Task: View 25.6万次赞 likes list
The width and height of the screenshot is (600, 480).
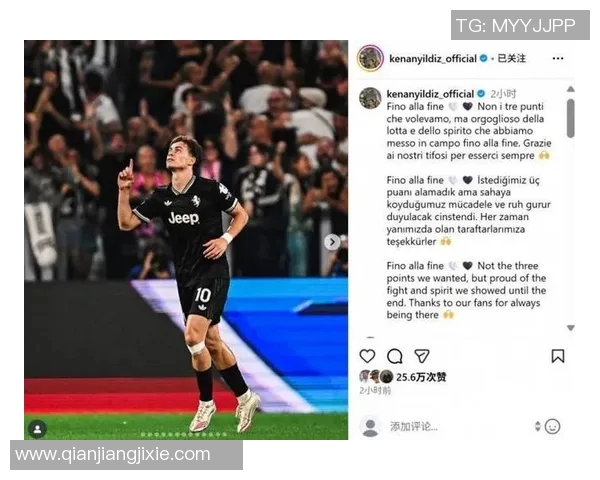Action: coord(421,377)
